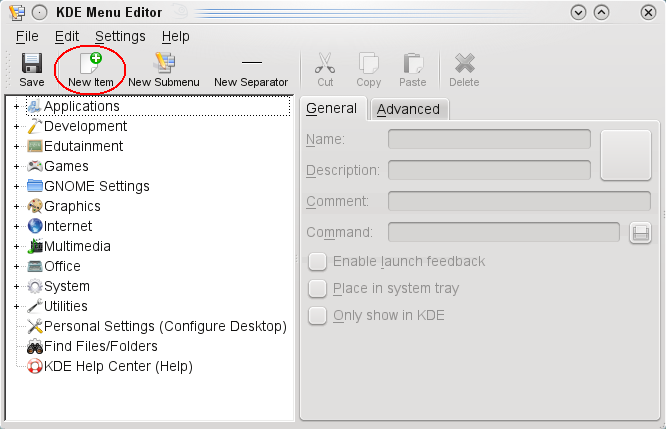Viewport: 666px width, 429px height.
Task: Expand the Office tree node
Action: (x=16, y=266)
